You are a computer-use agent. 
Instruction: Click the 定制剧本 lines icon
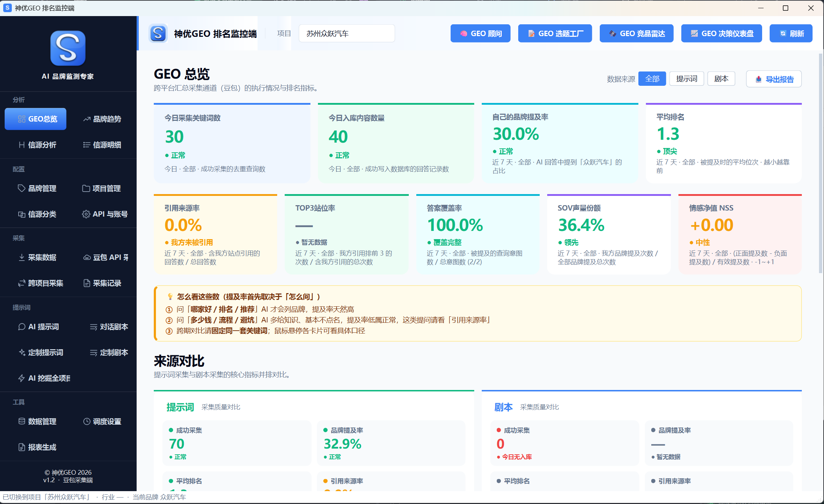point(93,352)
